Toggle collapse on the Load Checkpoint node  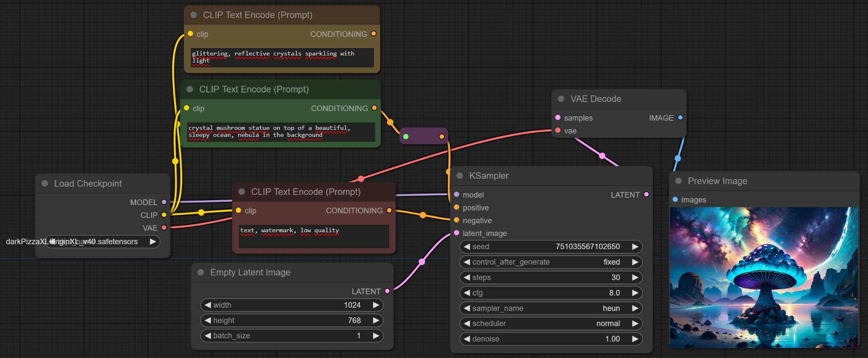[45, 183]
